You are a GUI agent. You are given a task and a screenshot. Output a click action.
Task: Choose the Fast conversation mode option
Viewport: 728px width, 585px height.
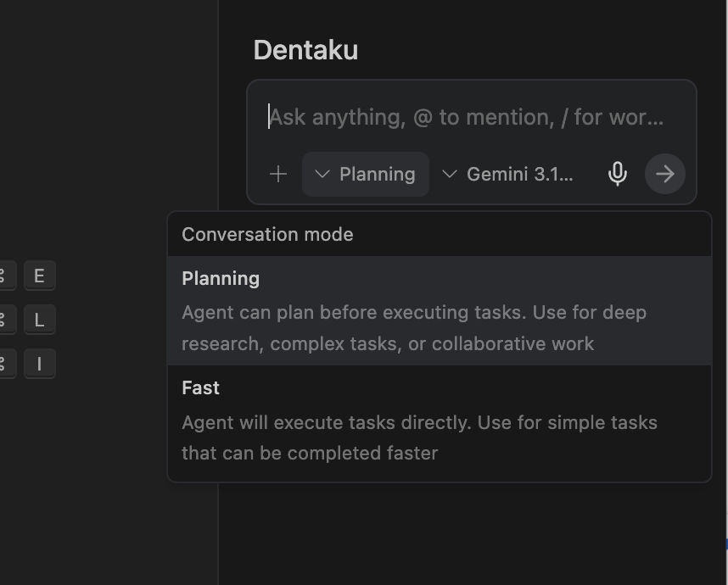point(201,388)
